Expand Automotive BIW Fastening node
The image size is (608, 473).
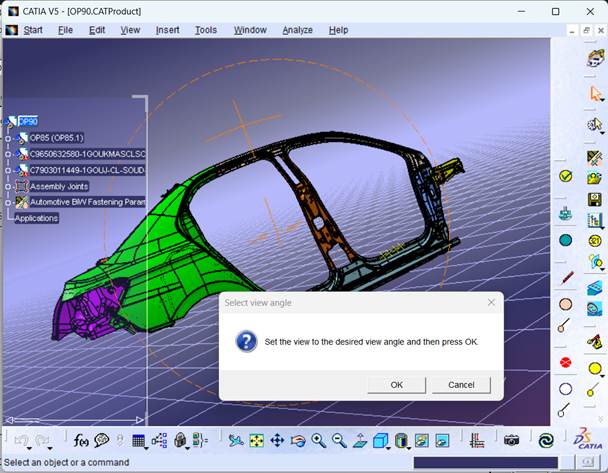8,202
